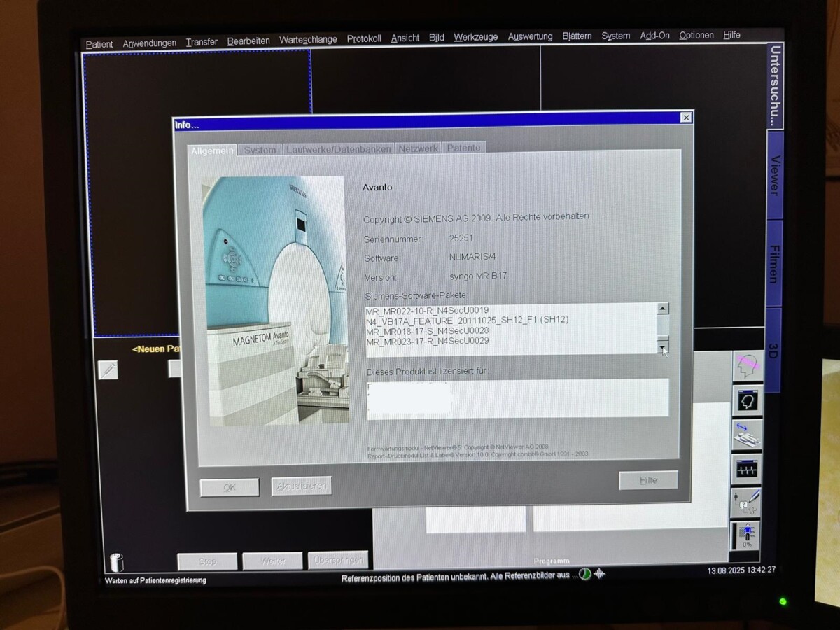Click the green status globe icon
Image resolution: width=840 pixels, height=630 pixels.
pyautogui.click(x=585, y=575)
